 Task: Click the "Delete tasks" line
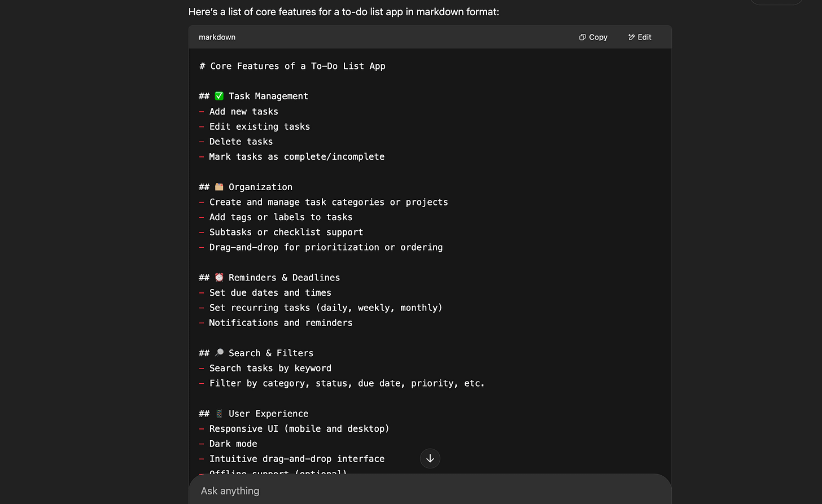(241, 142)
